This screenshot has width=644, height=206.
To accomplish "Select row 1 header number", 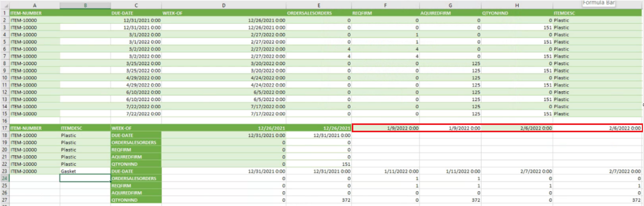I will coord(5,13).
